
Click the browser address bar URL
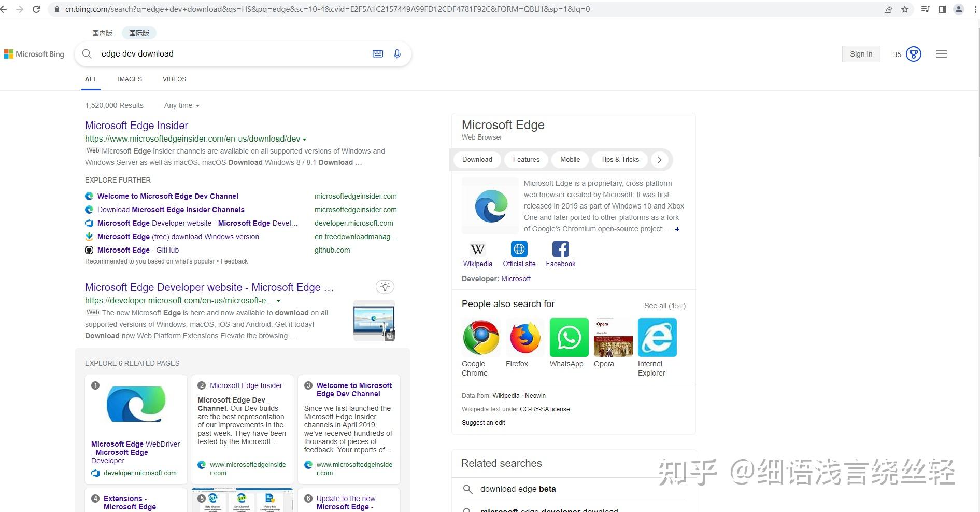tap(328, 9)
